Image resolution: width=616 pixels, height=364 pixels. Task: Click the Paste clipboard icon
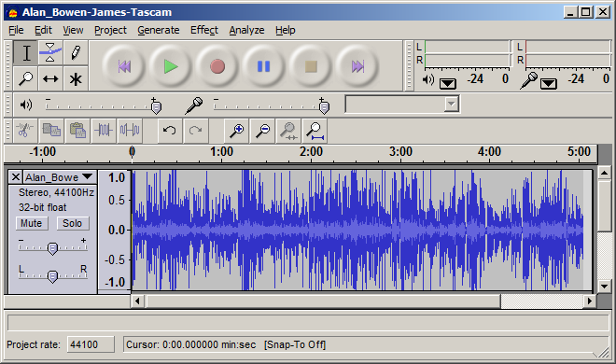click(77, 131)
